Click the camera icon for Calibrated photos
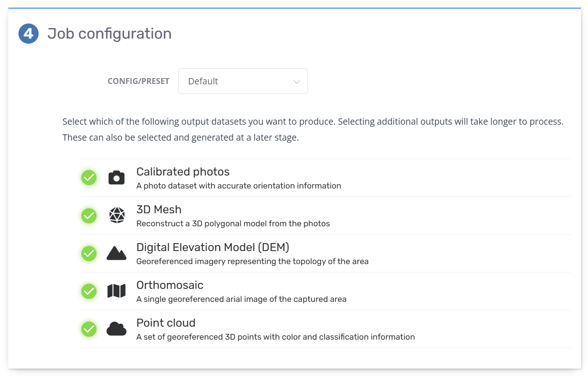The width and height of the screenshot is (588, 377). (117, 178)
